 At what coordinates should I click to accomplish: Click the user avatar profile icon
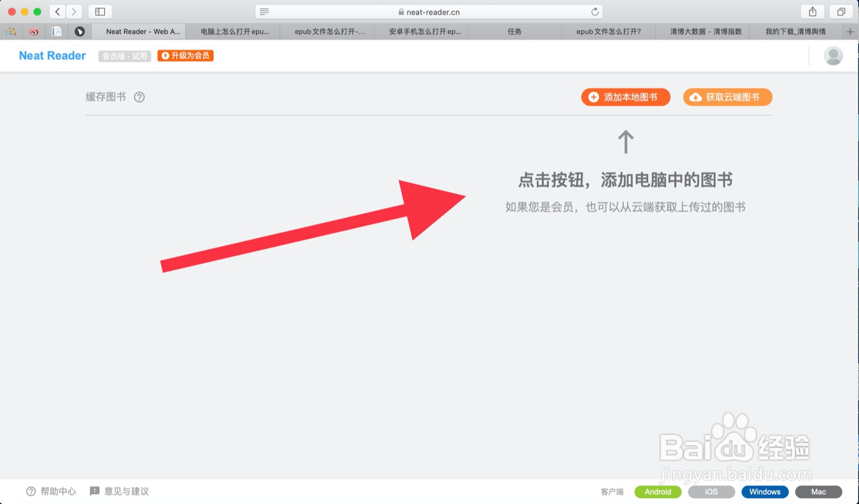coord(833,55)
